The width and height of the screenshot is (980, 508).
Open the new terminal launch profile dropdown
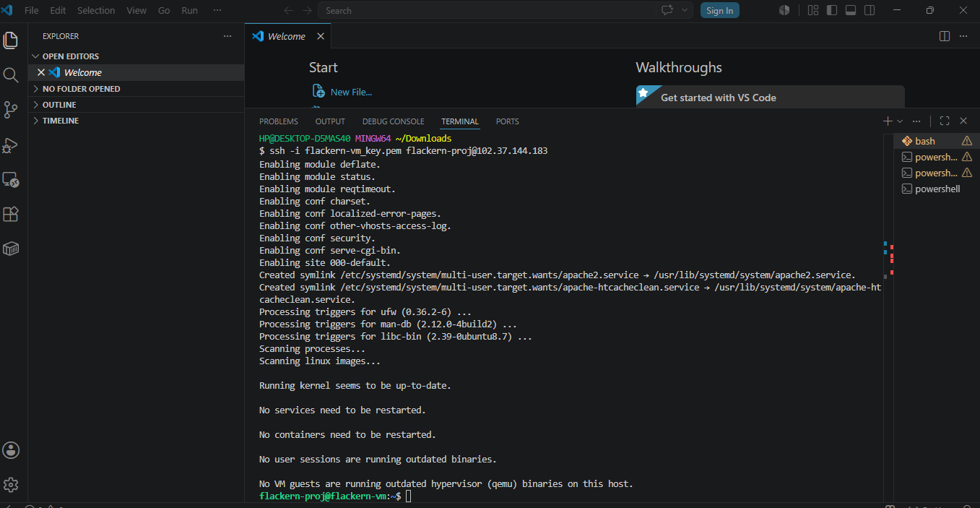click(x=900, y=121)
